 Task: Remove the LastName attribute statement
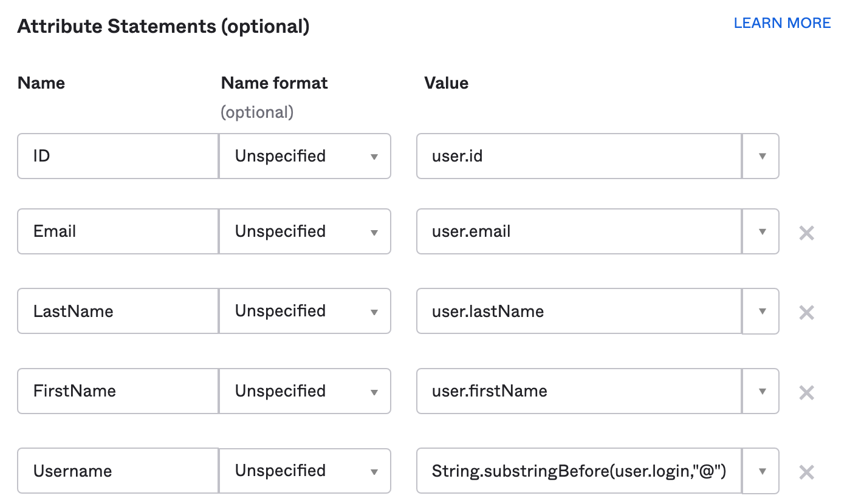tap(806, 312)
